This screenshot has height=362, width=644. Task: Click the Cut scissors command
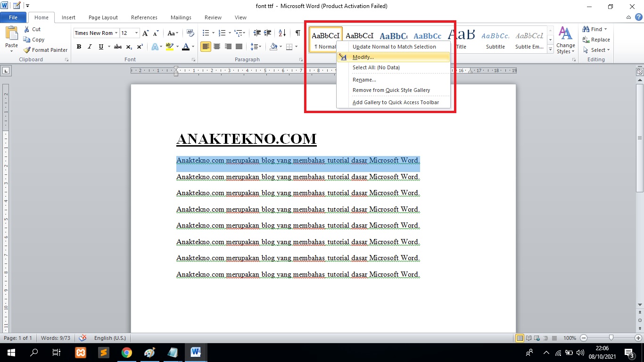(32, 29)
